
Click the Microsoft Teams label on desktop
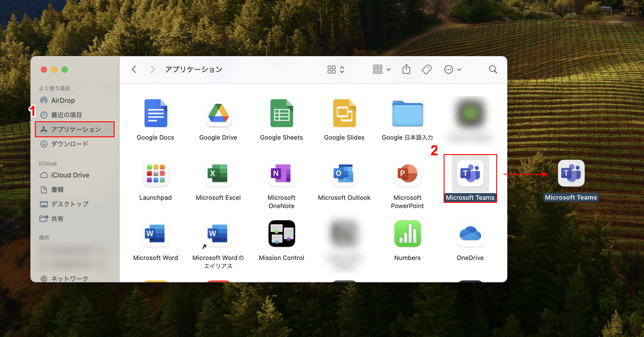pos(571,198)
